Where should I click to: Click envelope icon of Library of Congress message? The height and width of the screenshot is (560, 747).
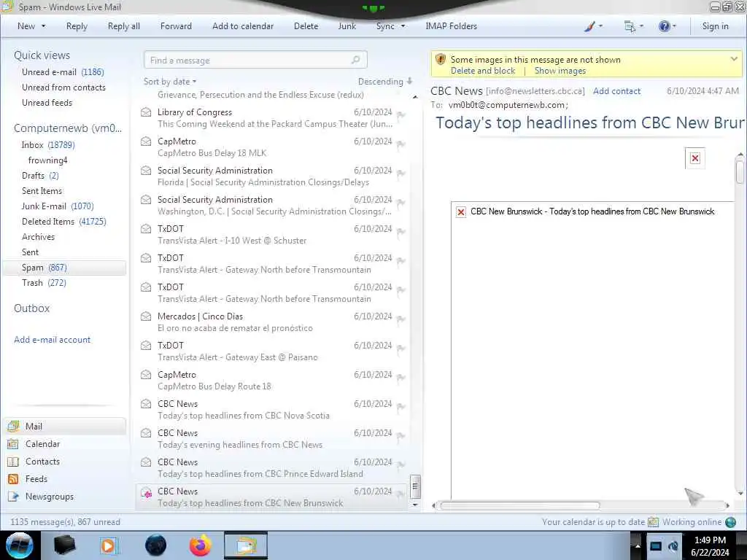146,112
